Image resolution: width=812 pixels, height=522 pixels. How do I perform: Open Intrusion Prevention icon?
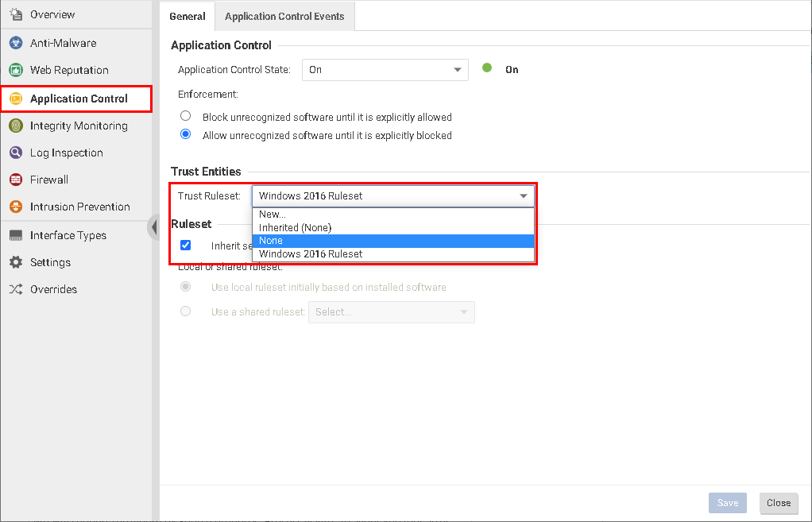[x=15, y=207]
